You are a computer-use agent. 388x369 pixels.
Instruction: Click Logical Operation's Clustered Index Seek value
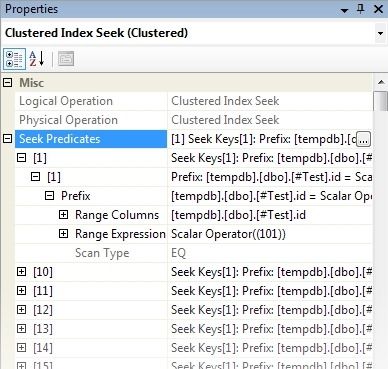(x=225, y=101)
